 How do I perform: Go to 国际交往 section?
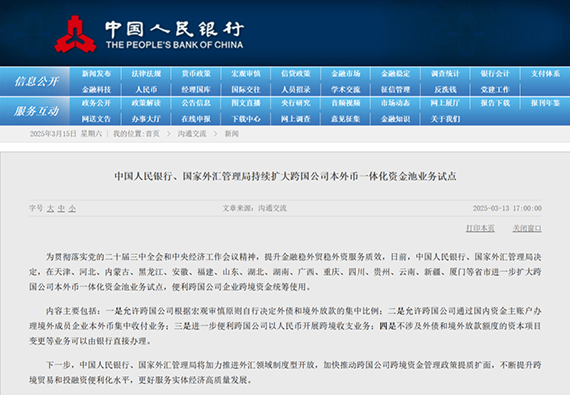click(246, 89)
